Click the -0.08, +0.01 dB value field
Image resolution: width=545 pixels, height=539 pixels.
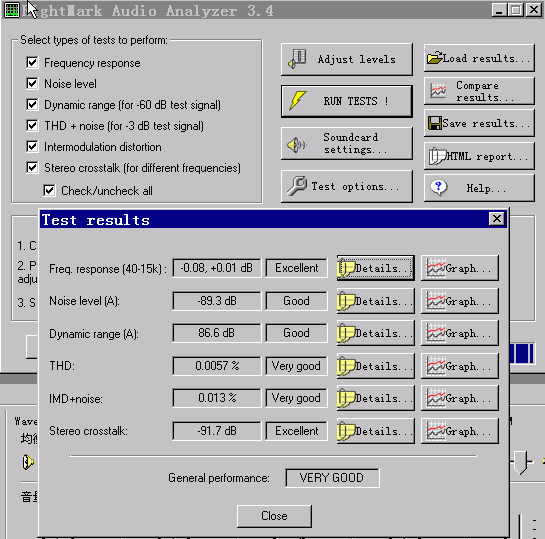tap(217, 268)
